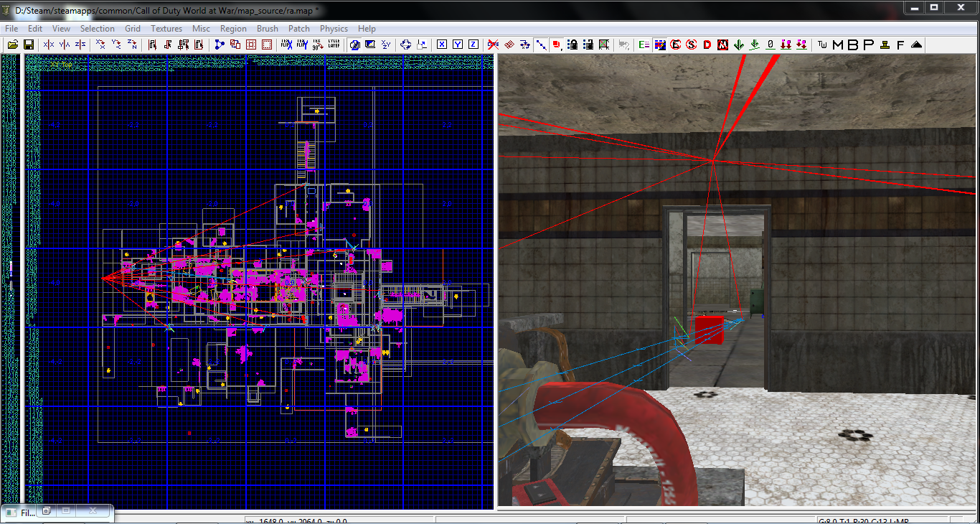This screenshot has height=524, width=980.
Task: Open the Region menu
Action: click(233, 29)
